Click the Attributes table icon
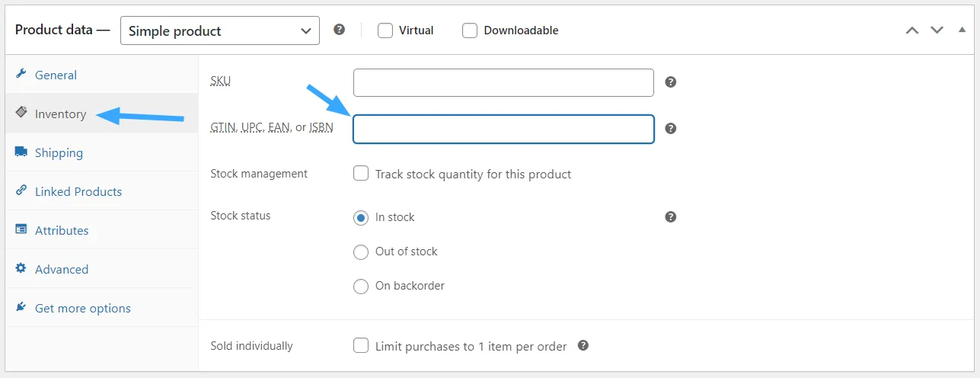 tap(21, 229)
